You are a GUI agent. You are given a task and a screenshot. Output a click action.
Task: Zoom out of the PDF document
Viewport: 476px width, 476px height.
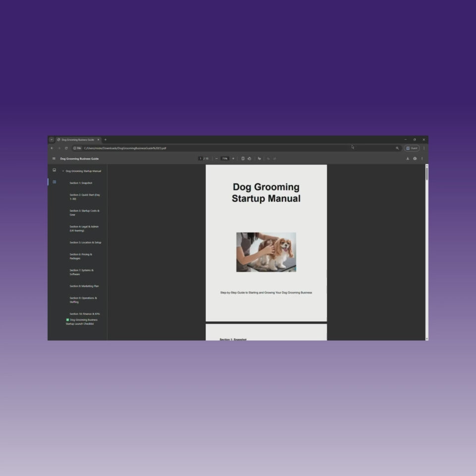click(x=217, y=159)
